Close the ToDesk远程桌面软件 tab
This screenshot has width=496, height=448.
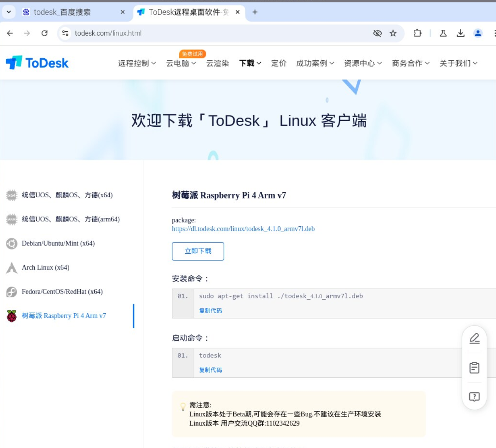point(238,12)
